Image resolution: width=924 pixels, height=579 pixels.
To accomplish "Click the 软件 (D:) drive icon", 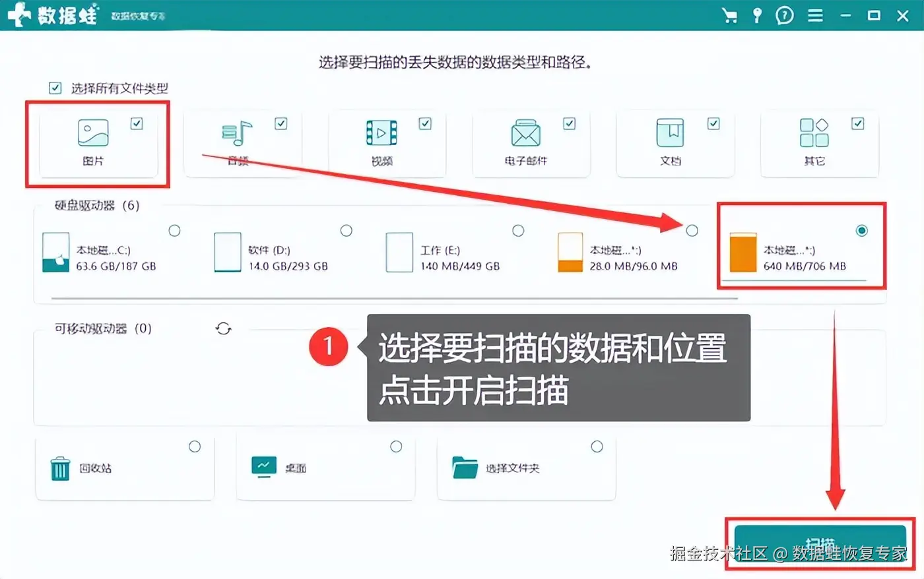I will [228, 252].
